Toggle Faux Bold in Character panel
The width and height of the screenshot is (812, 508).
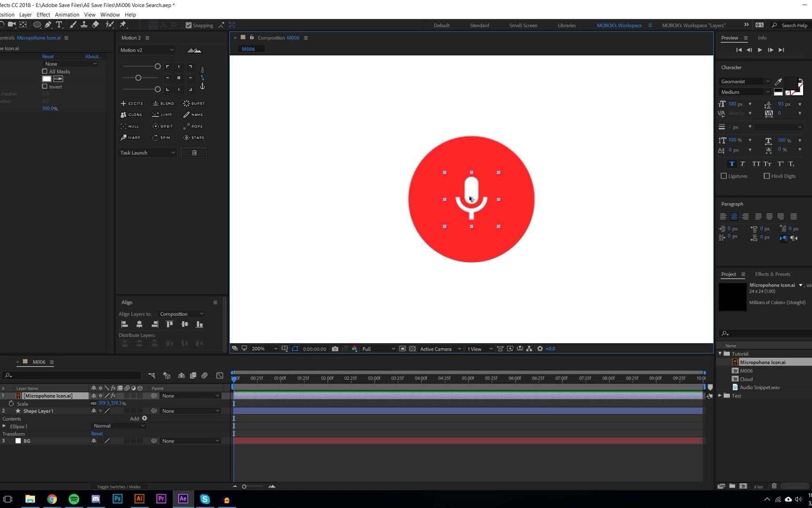click(x=732, y=164)
